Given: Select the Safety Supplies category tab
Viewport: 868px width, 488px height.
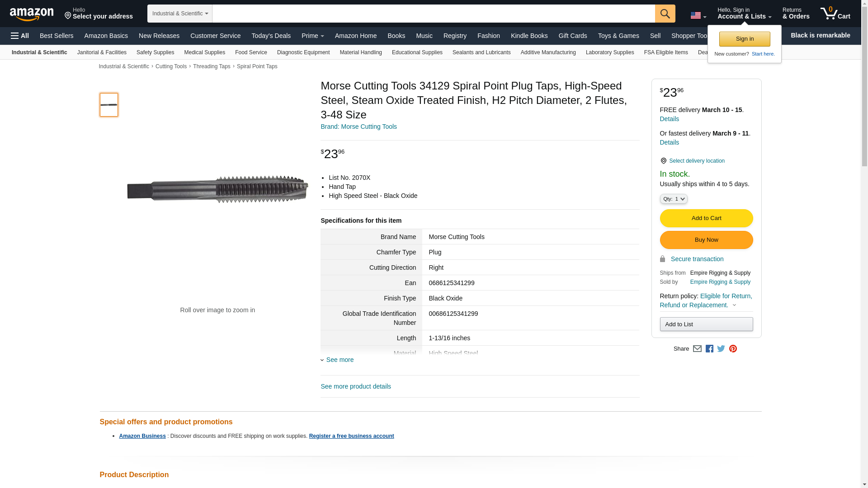Looking at the screenshot, I should [x=155, y=52].
